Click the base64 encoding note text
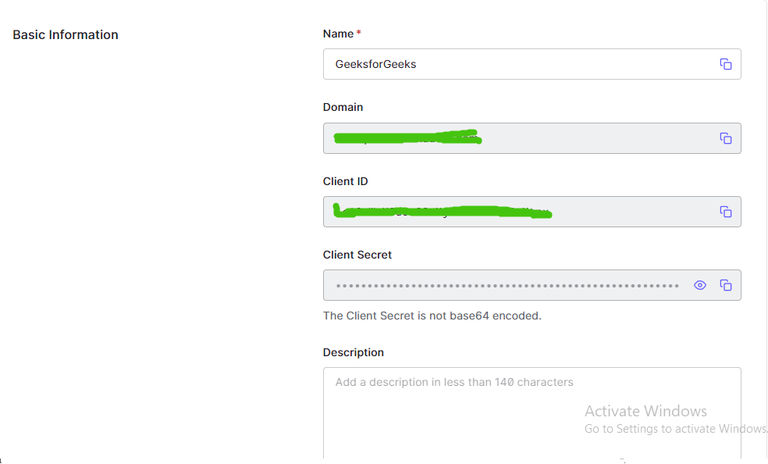768x464 pixels. click(432, 316)
